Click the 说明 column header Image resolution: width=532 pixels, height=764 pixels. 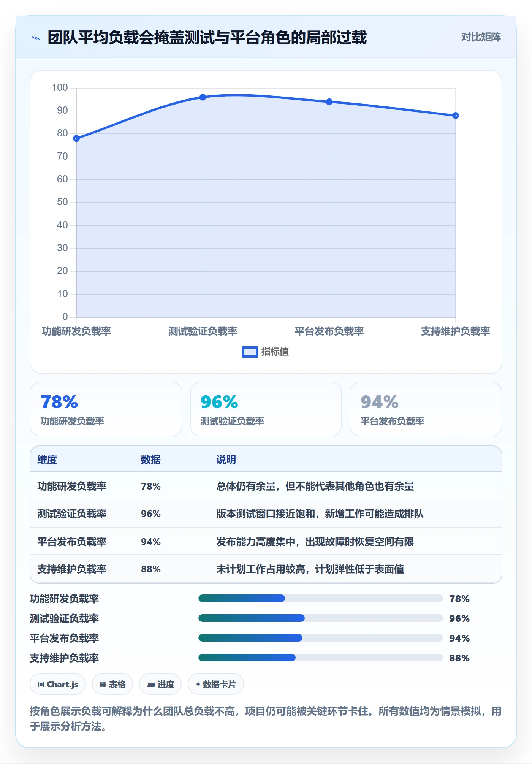click(x=226, y=460)
